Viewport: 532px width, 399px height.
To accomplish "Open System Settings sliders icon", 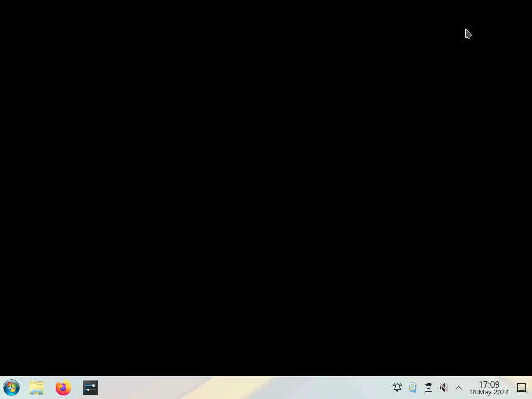I will (90, 388).
